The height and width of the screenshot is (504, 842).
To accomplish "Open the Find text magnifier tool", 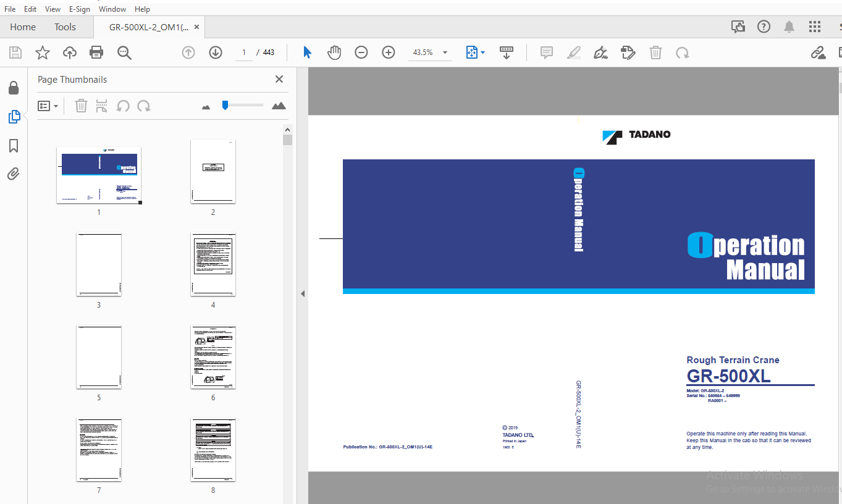I will (x=124, y=52).
